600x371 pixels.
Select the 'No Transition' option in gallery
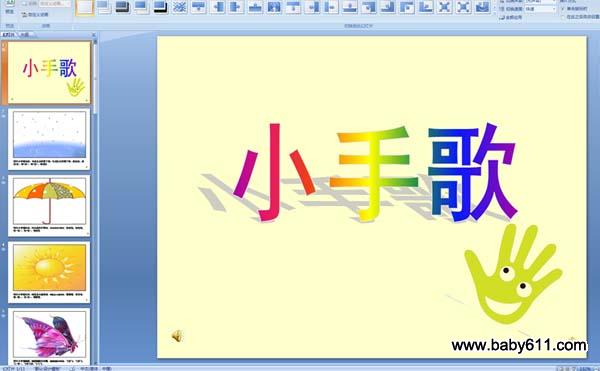click(x=85, y=7)
